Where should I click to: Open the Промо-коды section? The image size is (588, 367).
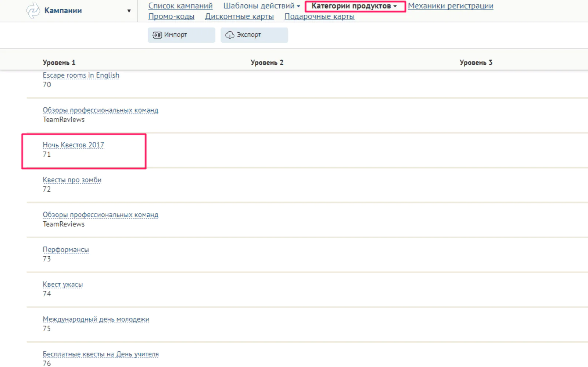(171, 17)
